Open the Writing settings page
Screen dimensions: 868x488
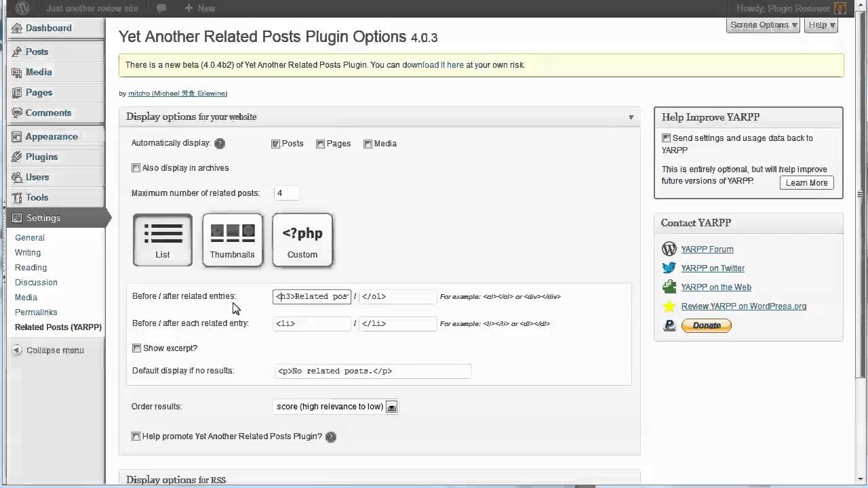[x=28, y=253]
